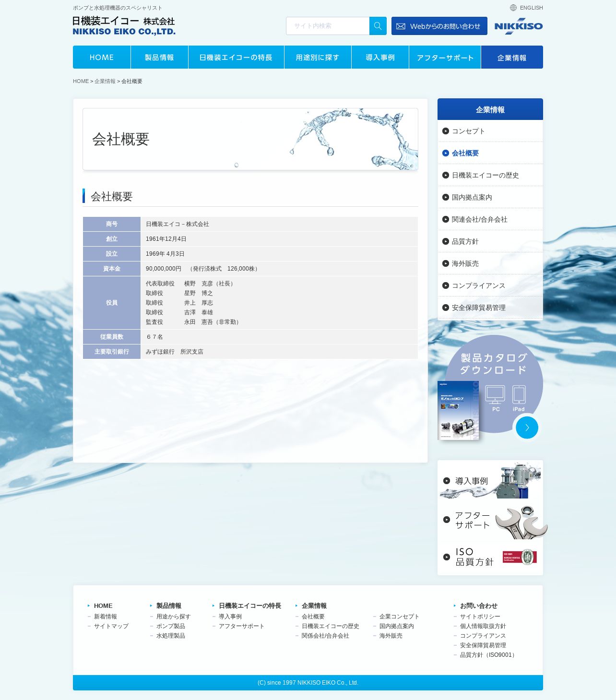Click the サイト内検索 search field
The height and width of the screenshot is (700, 616).
(x=328, y=26)
